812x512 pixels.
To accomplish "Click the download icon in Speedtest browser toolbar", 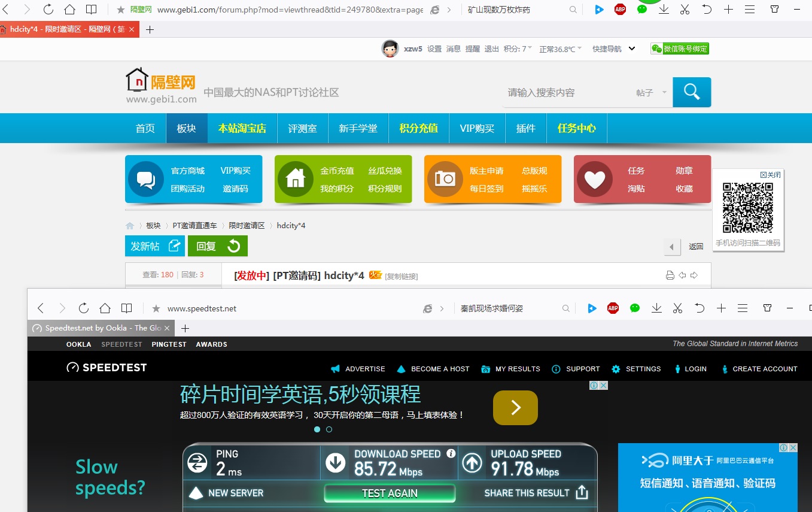I will point(656,308).
